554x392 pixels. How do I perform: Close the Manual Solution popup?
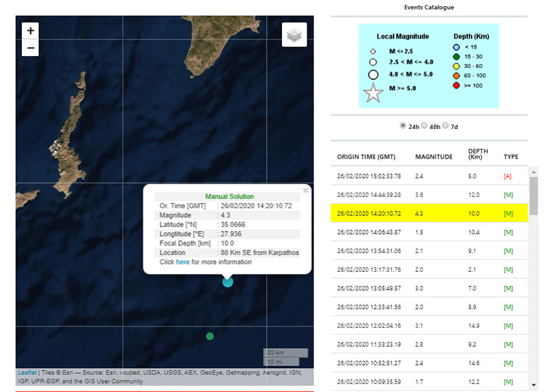pos(306,190)
